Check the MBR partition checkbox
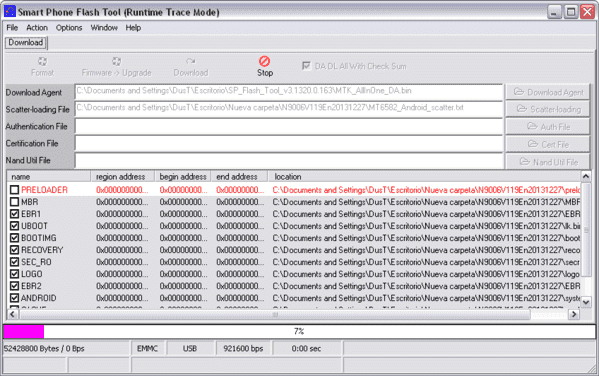 point(14,202)
